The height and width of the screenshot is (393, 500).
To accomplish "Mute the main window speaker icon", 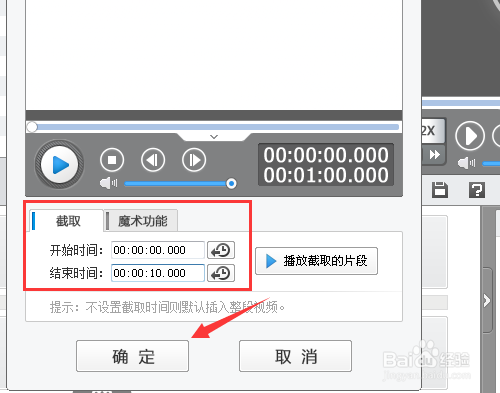I will coord(466,163).
